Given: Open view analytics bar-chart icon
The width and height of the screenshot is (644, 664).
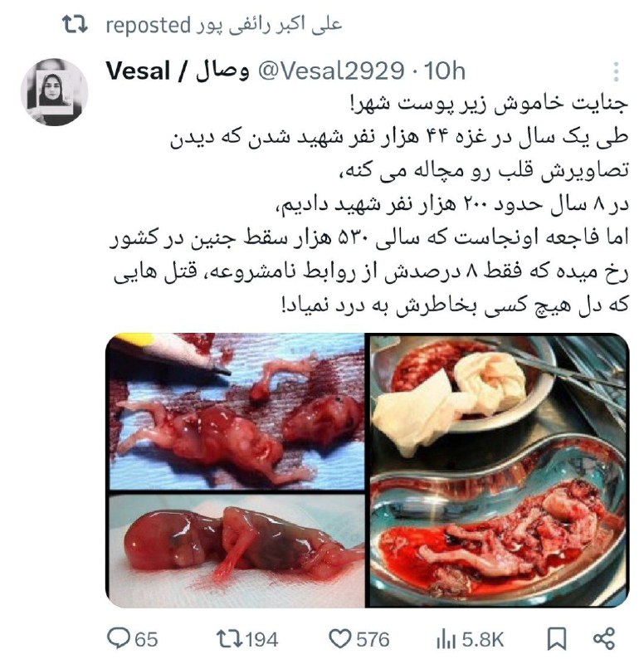Looking at the screenshot, I should point(446,638).
